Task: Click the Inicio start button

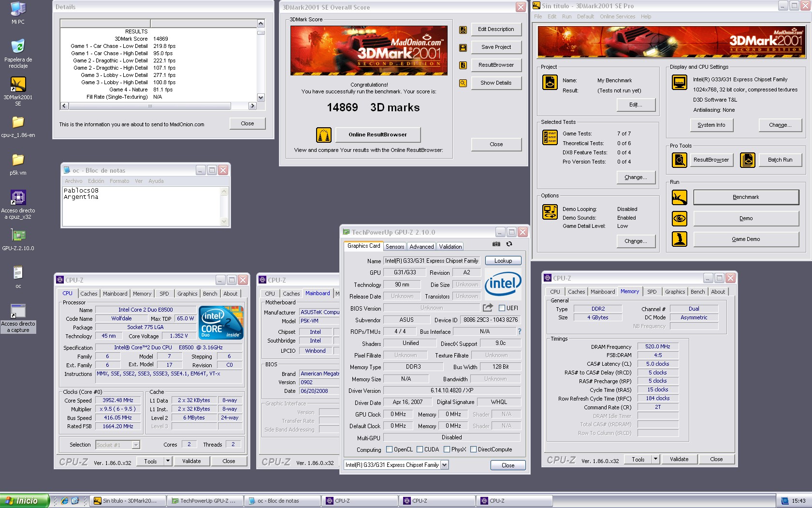Action: (x=25, y=501)
